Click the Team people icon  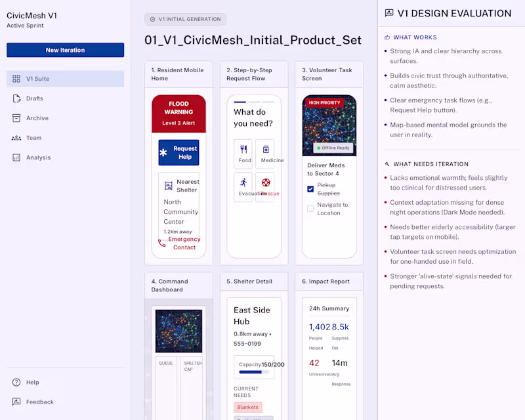pos(16,138)
